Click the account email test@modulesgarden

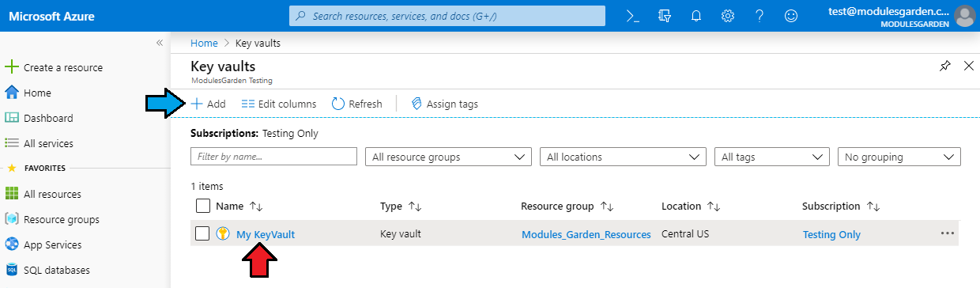888,10
